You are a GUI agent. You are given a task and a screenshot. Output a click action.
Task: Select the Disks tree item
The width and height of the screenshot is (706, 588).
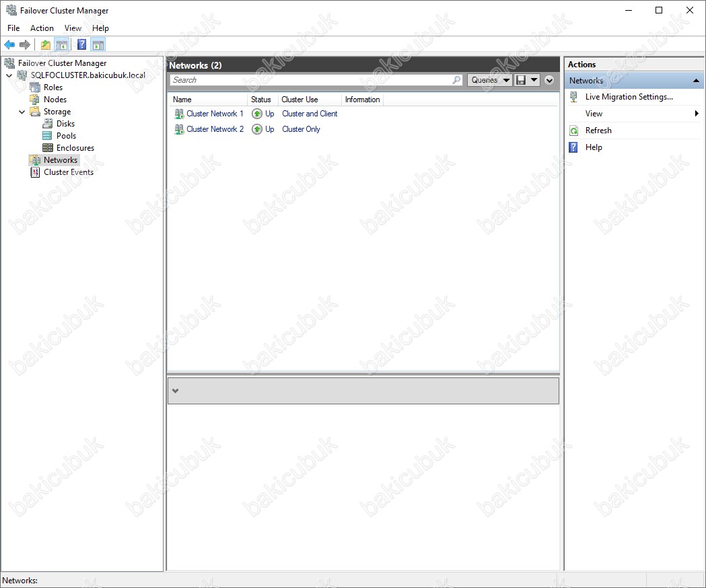pyautogui.click(x=65, y=123)
